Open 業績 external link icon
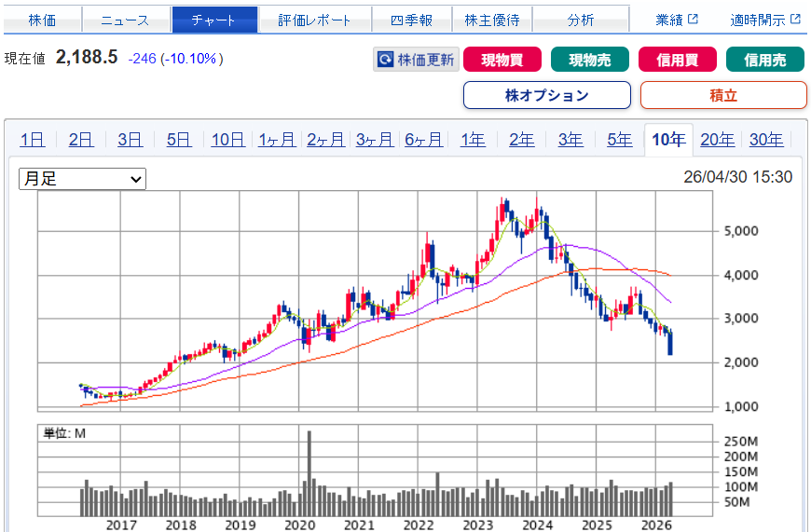Screen dimensions: 811x532 click(x=693, y=20)
